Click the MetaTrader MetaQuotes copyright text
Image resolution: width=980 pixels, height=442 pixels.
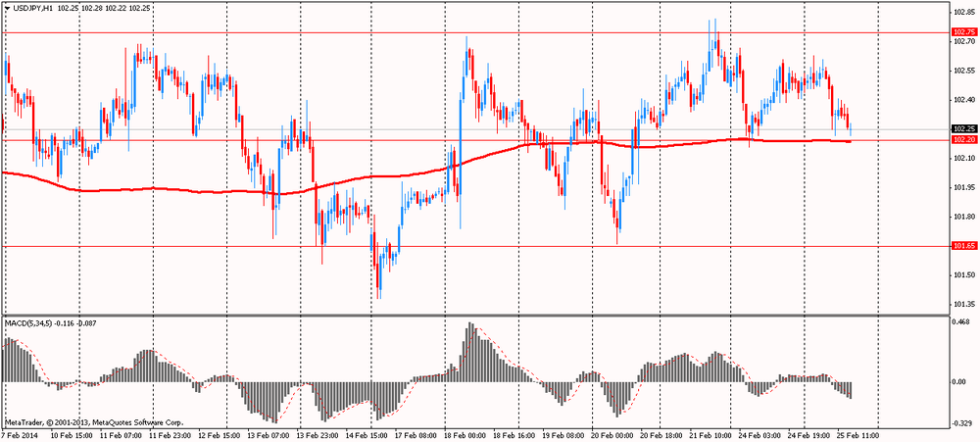coord(94,422)
